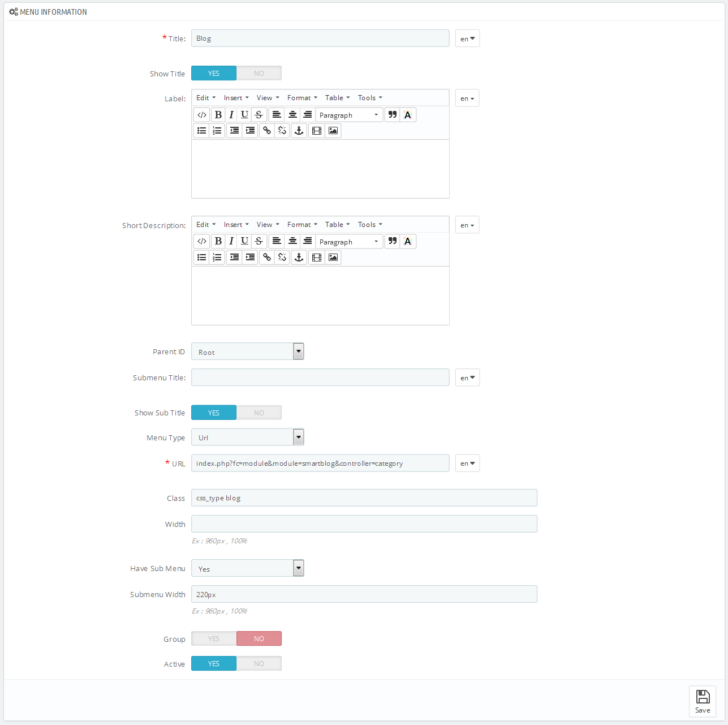Click the anchor icon in the Label editor

pyautogui.click(x=299, y=131)
